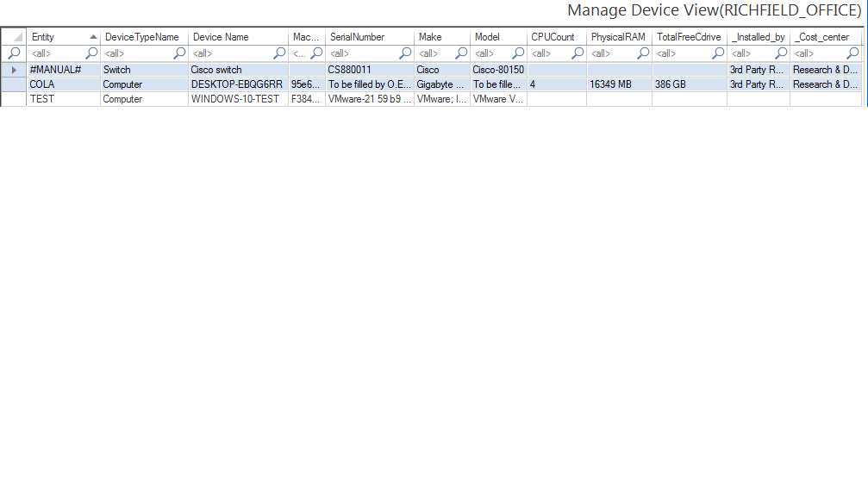Click the grid corner select-all icon
Screen dimensions: 868x478
(14, 37)
